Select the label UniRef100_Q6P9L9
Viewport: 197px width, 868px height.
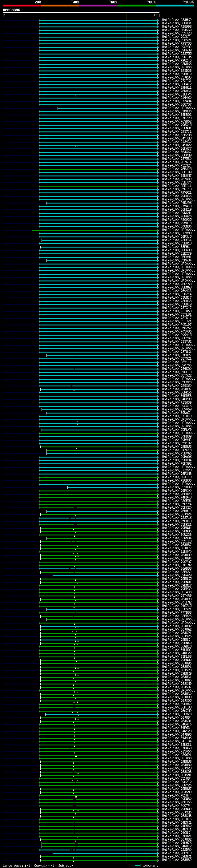(177, 853)
